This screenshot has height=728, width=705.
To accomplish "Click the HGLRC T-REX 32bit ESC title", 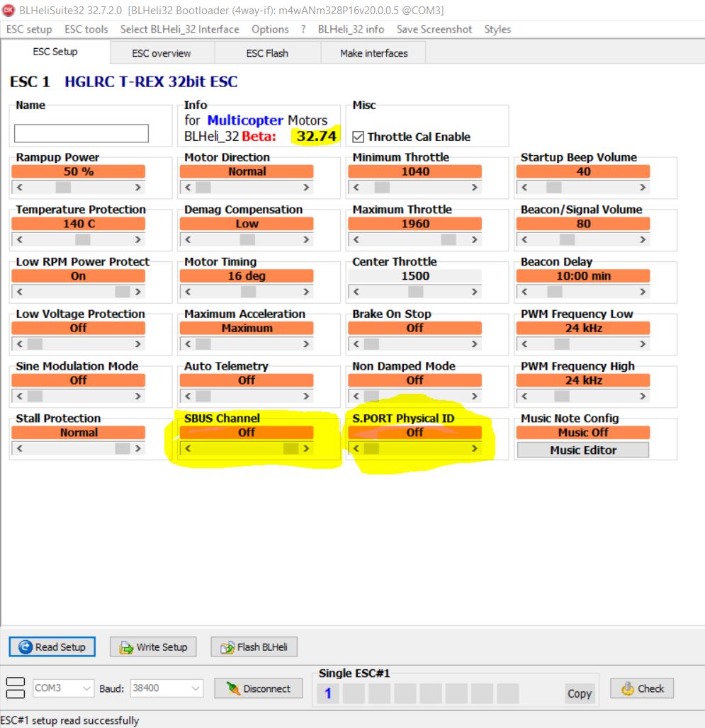I will pyautogui.click(x=151, y=81).
